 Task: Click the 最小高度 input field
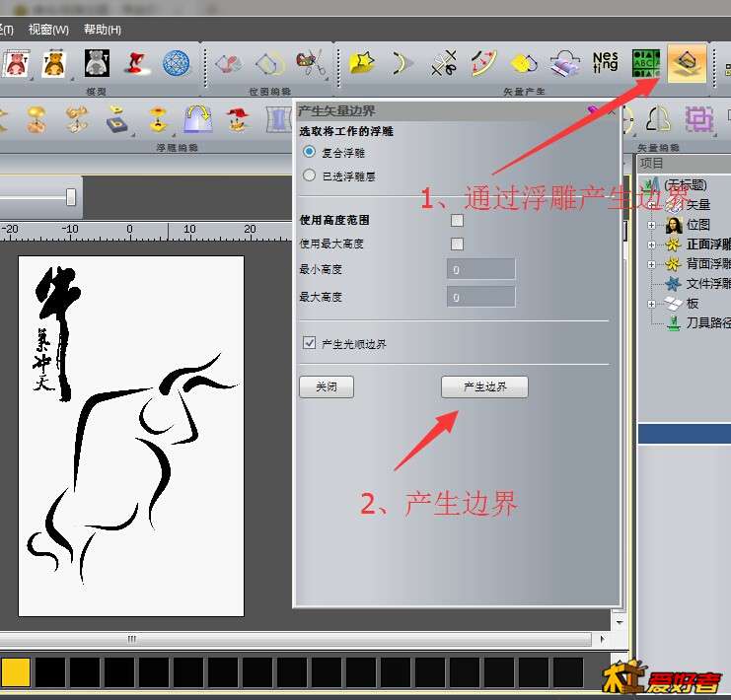pos(480,269)
